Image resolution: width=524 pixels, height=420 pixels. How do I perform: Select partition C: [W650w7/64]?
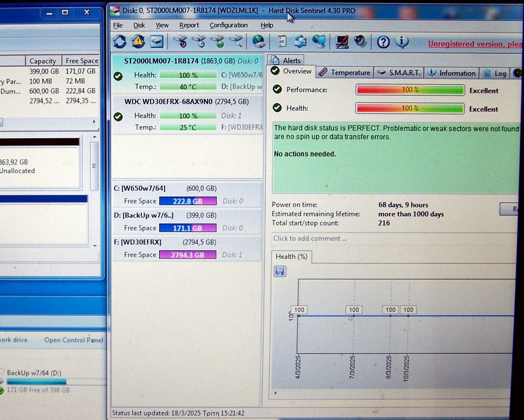[x=187, y=194]
